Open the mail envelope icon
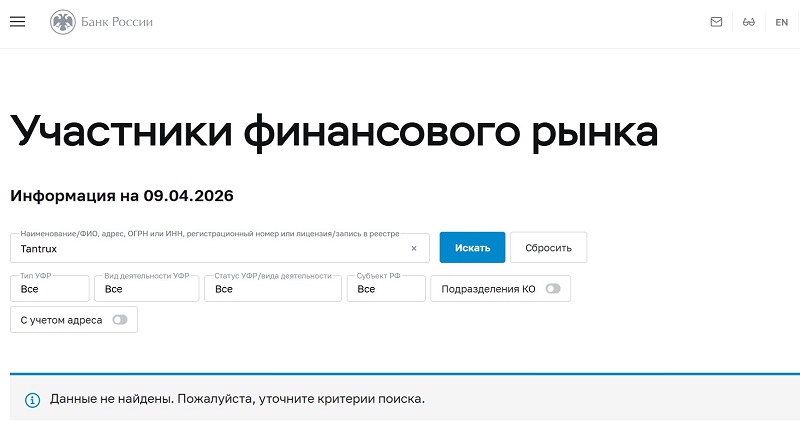The image size is (800, 445). click(716, 22)
